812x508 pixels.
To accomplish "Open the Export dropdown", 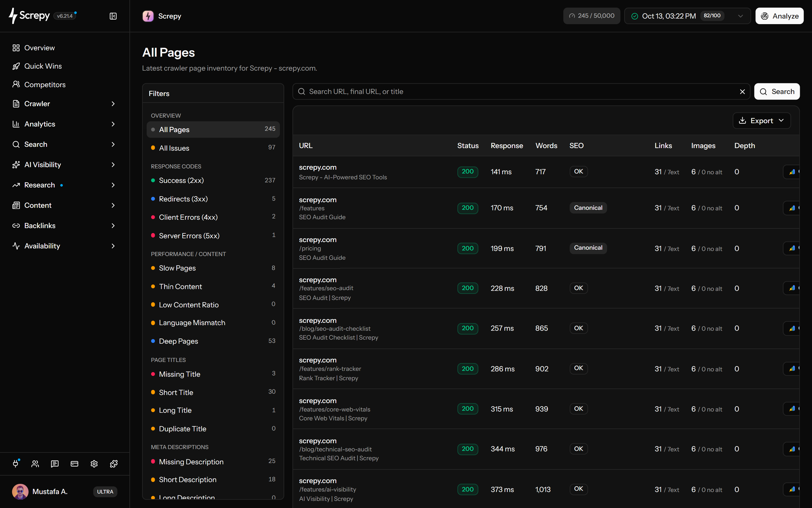I will [762, 121].
